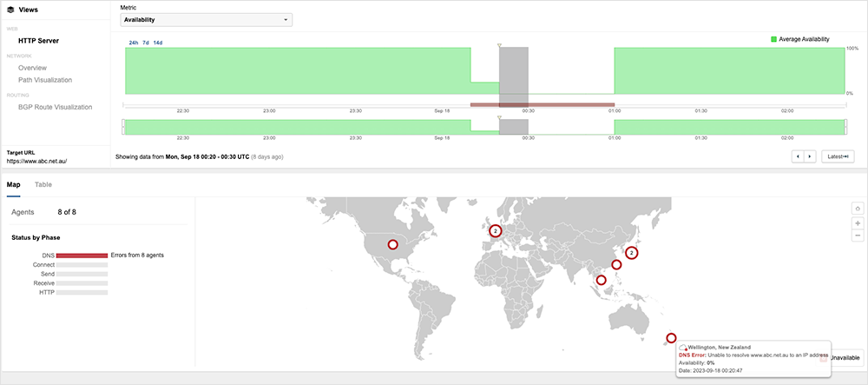The image size is (868, 385).
Task: Open Path Visualization view
Action: click(45, 80)
